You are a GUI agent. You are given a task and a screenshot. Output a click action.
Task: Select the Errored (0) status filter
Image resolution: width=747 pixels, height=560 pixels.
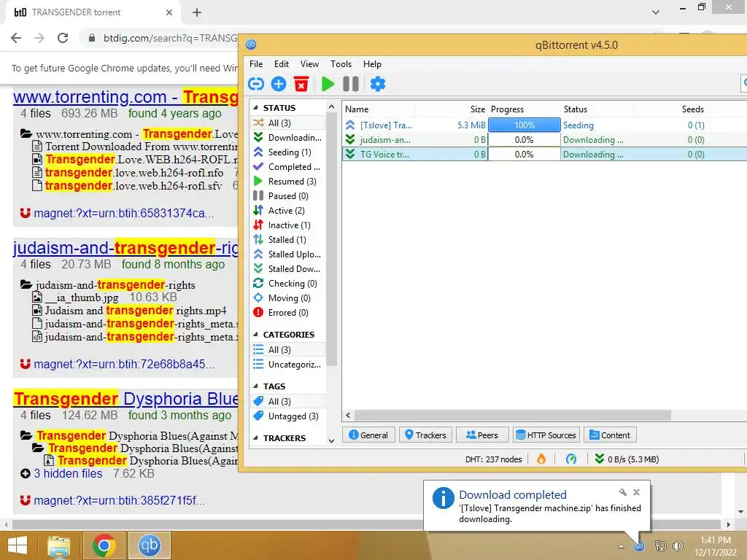[x=287, y=312]
